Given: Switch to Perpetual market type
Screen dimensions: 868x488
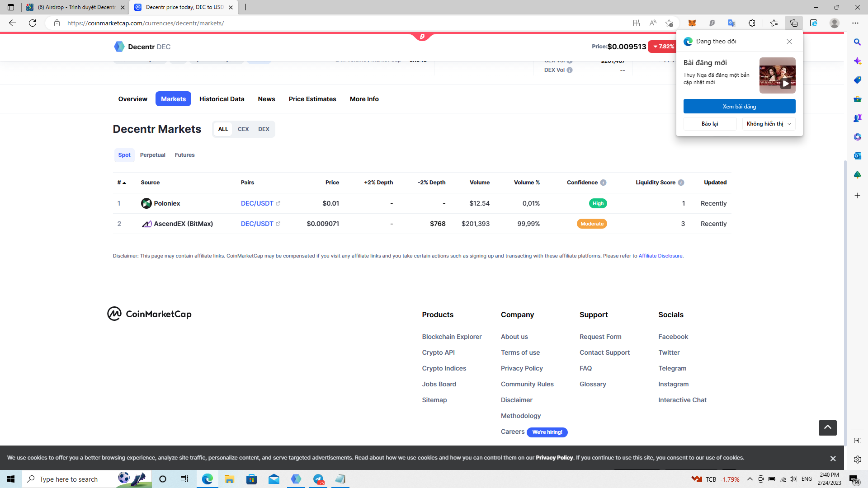Looking at the screenshot, I should point(152,155).
